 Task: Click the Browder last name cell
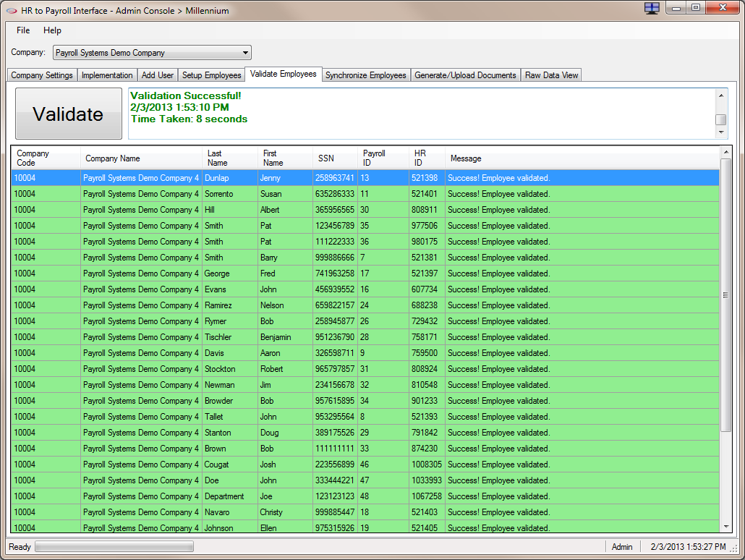[x=230, y=401]
